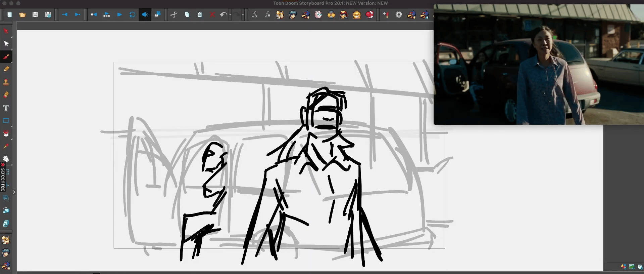Open the Undo history dropdown arrow
Viewport: 644px width, 274px height.
(230, 15)
